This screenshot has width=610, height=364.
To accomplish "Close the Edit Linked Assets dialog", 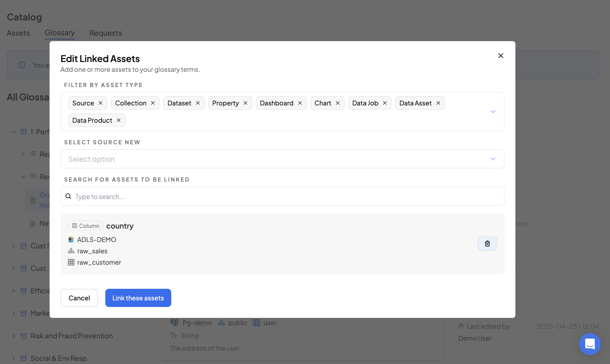I will [x=501, y=56].
